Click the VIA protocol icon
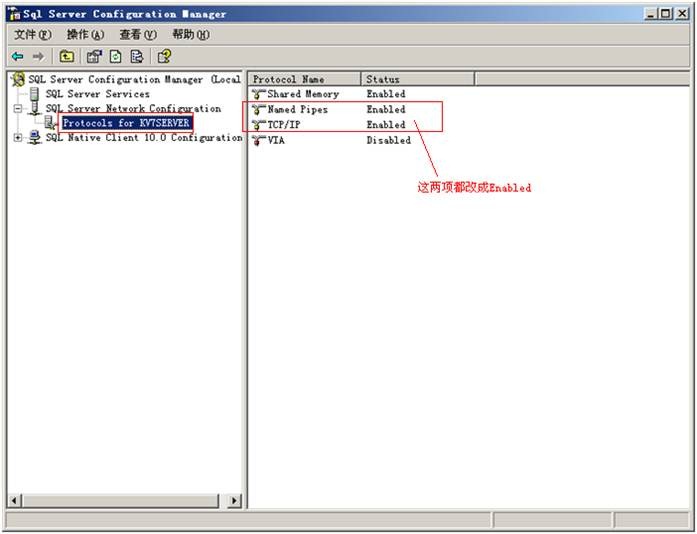The height and width of the screenshot is (534, 697). pyautogui.click(x=258, y=141)
